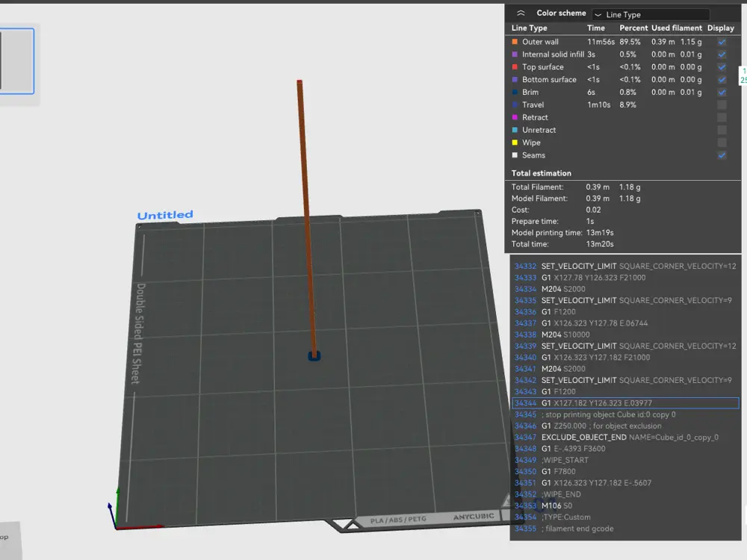Screen dimensions: 747x560
Task: Collapse the Color scheme legend panel
Action: click(521, 13)
